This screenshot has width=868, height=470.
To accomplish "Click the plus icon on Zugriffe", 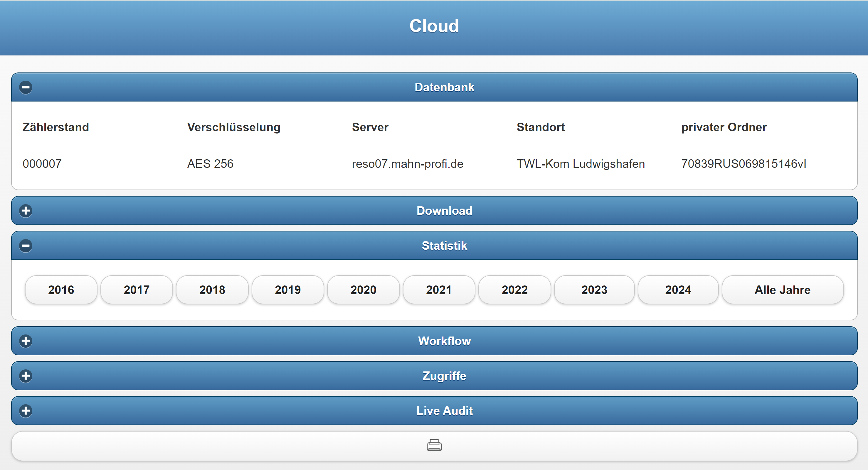I will click(x=26, y=376).
